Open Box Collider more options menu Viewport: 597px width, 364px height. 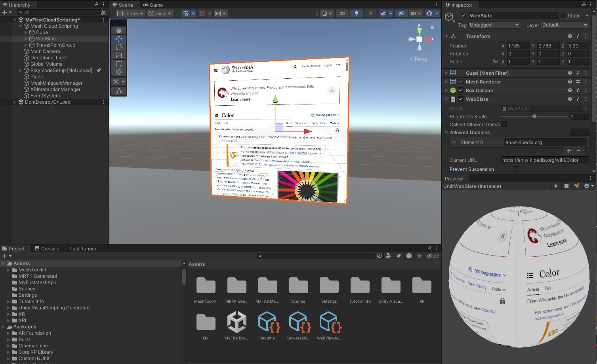pos(586,90)
